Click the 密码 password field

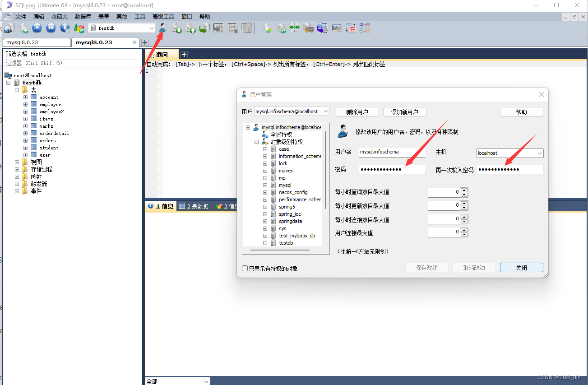(392, 170)
